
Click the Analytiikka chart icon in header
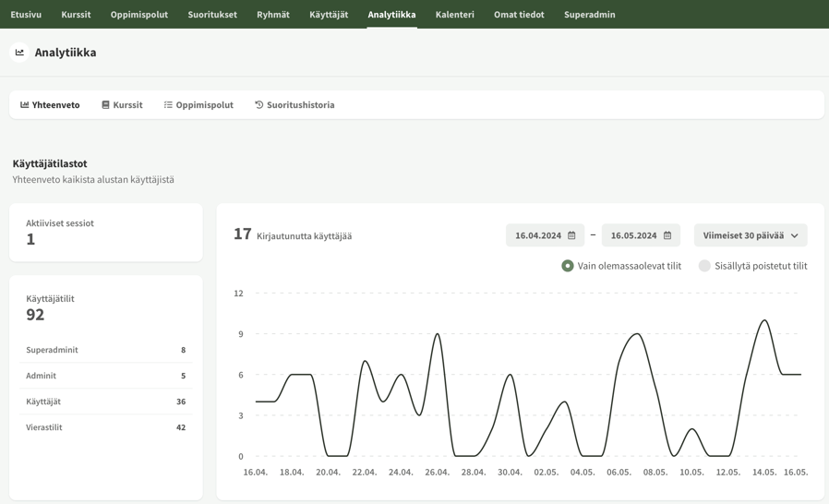point(19,53)
